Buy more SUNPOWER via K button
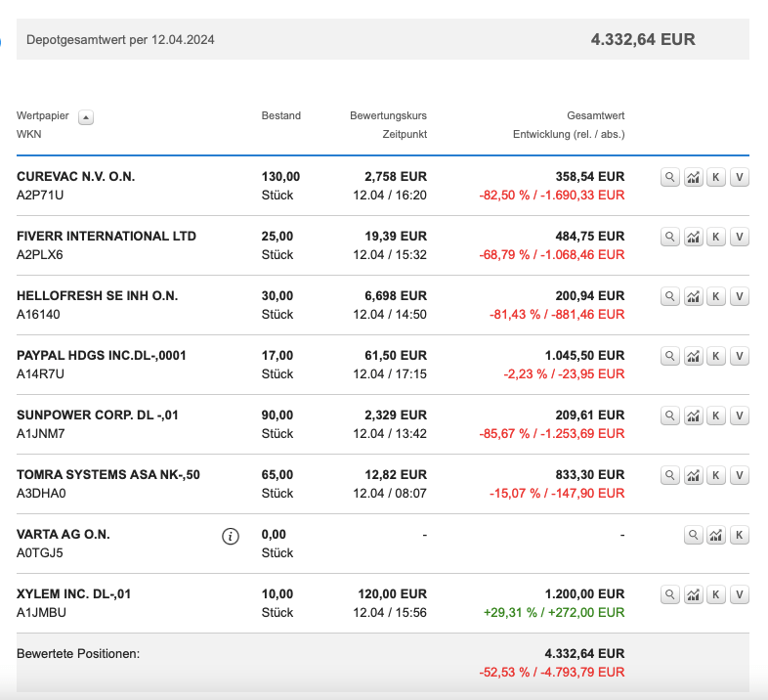This screenshot has height=700, width=768. 716,416
